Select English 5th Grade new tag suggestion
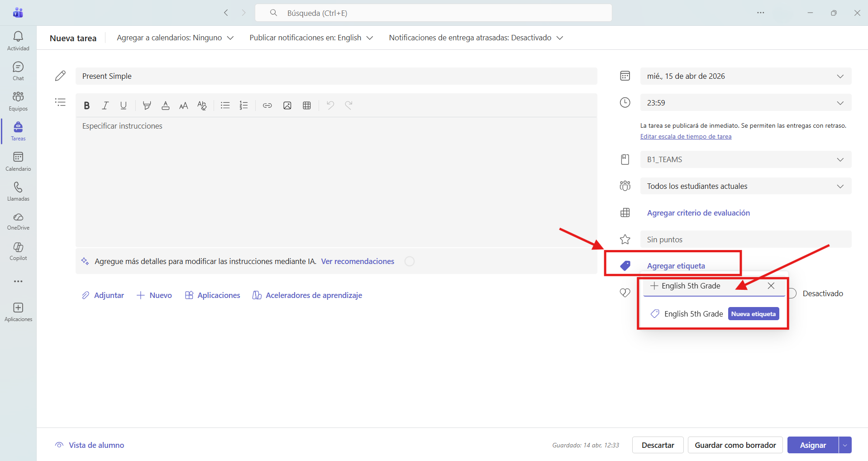This screenshot has height=461, width=868. pos(714,314)
